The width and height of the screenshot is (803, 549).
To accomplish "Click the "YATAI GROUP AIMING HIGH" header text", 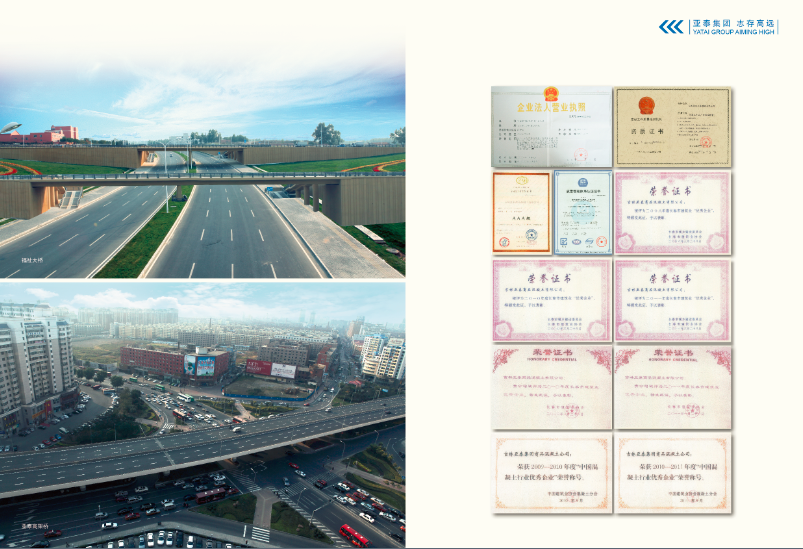I will [x=733, y=32].
